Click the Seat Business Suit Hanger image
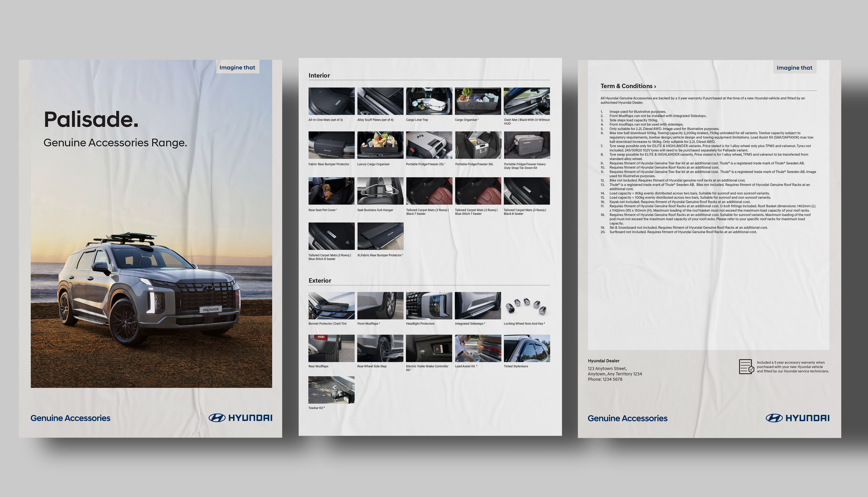 [380, 191]
